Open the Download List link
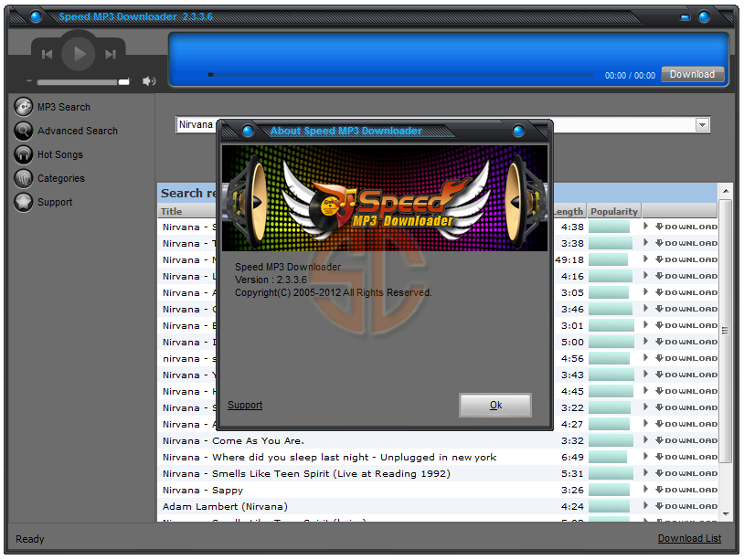Screen dimensions: 744x560 (x=689, y=538)
